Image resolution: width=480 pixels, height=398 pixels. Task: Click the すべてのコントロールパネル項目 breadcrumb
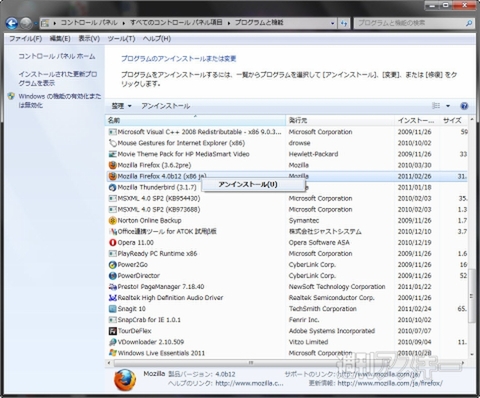176,23
